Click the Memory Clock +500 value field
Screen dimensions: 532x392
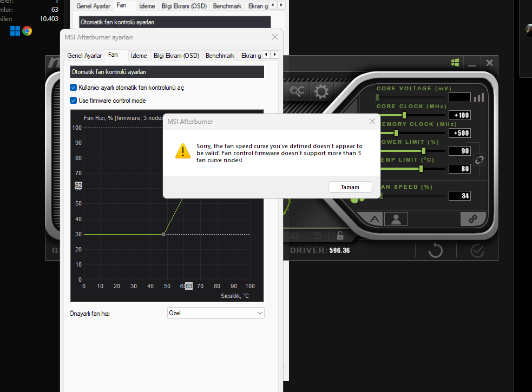tap(459, 133)
